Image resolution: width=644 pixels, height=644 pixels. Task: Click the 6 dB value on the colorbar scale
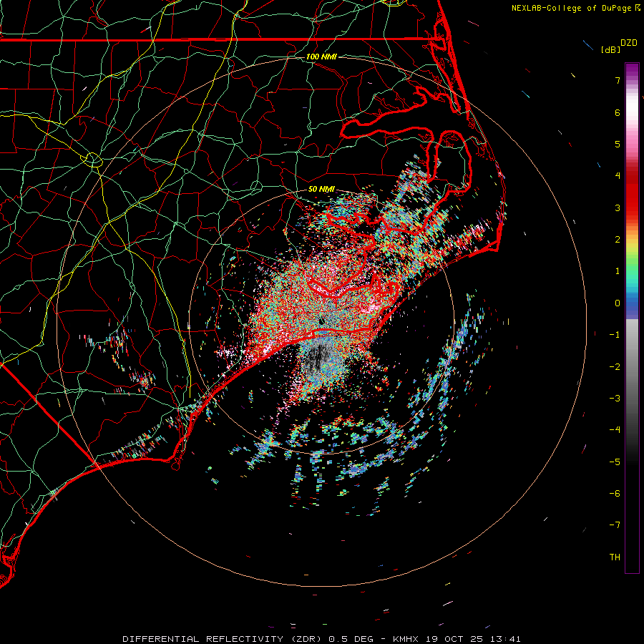coord(618,112)
